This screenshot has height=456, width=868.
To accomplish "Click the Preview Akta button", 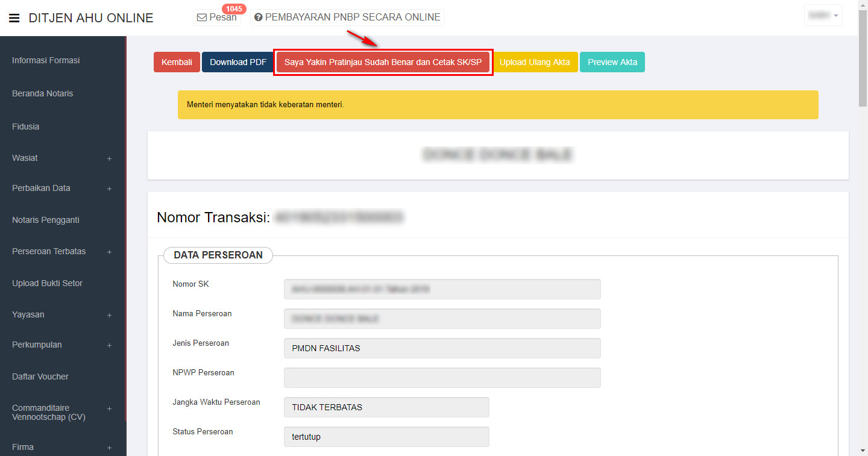I will 612,62.
